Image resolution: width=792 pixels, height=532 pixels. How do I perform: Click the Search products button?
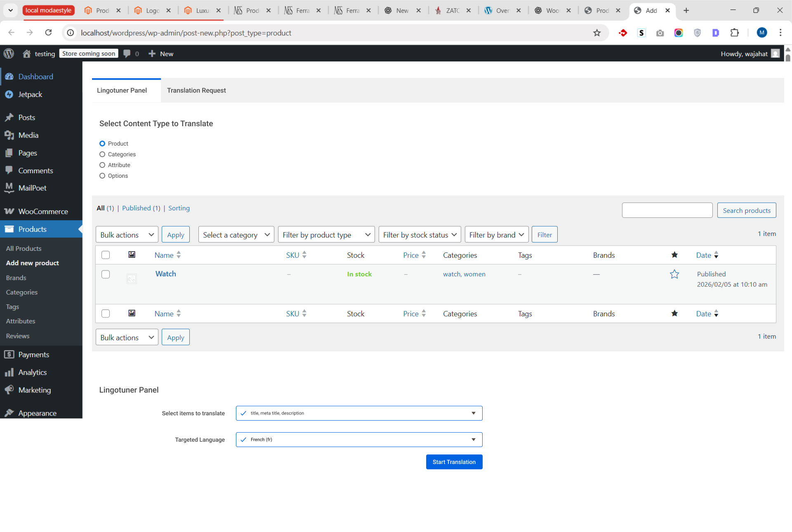tap(747, 210)
